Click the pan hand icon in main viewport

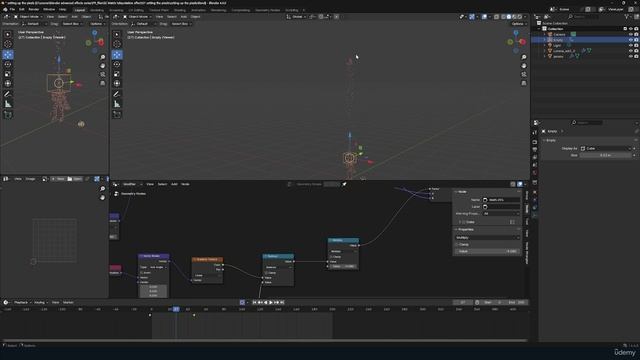pyautogui.click(x=524, y=66)
